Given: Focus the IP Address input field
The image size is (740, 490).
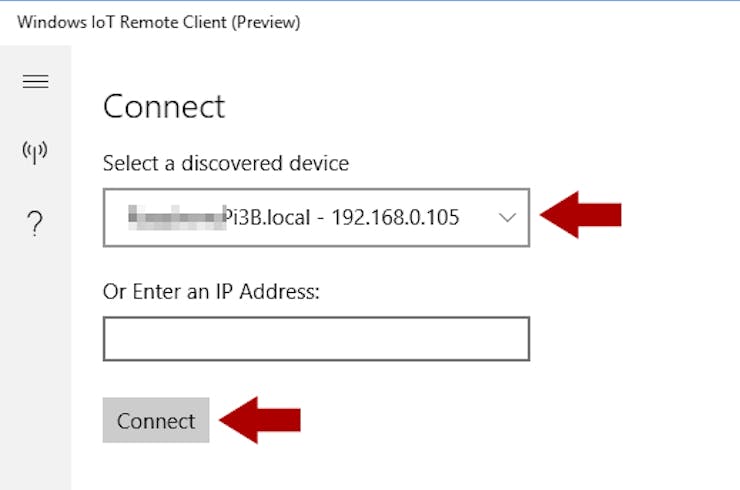Looking at the screenshot, I should 316,339.
